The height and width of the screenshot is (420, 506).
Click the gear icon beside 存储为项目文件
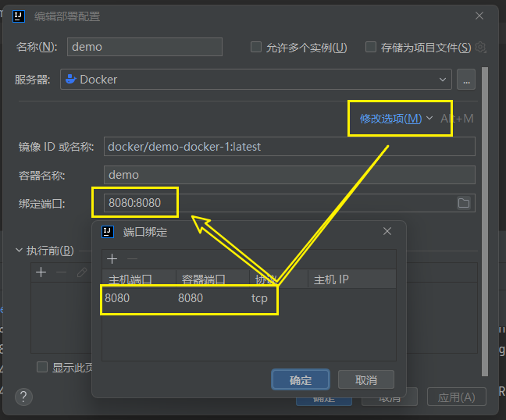[480, 47]
